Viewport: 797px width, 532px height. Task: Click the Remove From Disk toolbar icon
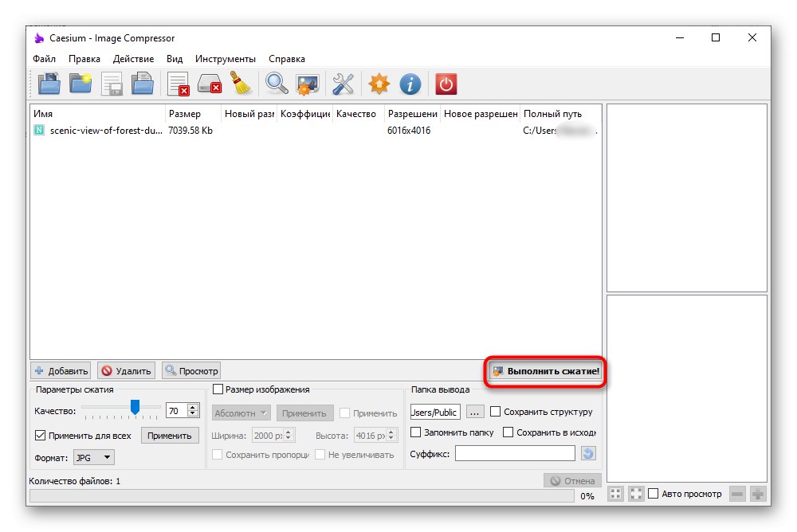coord(210,84)
